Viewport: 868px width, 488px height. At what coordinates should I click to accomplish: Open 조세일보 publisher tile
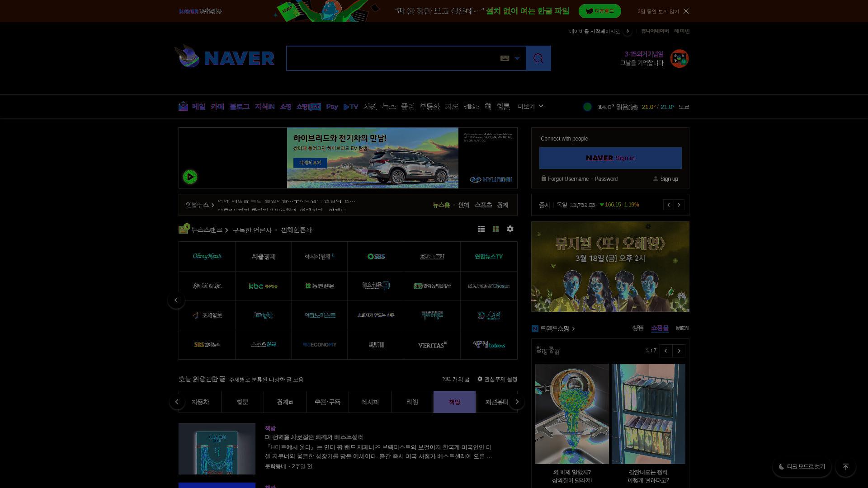pos(207,315)
